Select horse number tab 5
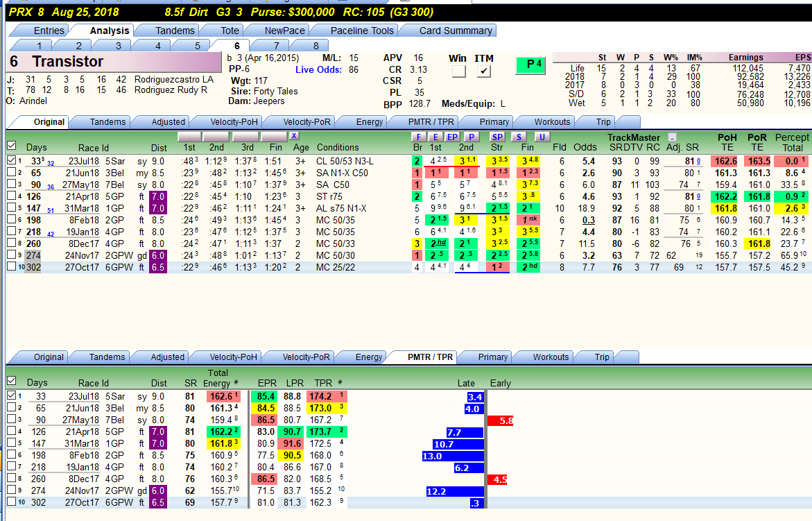This screenshot has width=812, height=521. click(198, 46)
